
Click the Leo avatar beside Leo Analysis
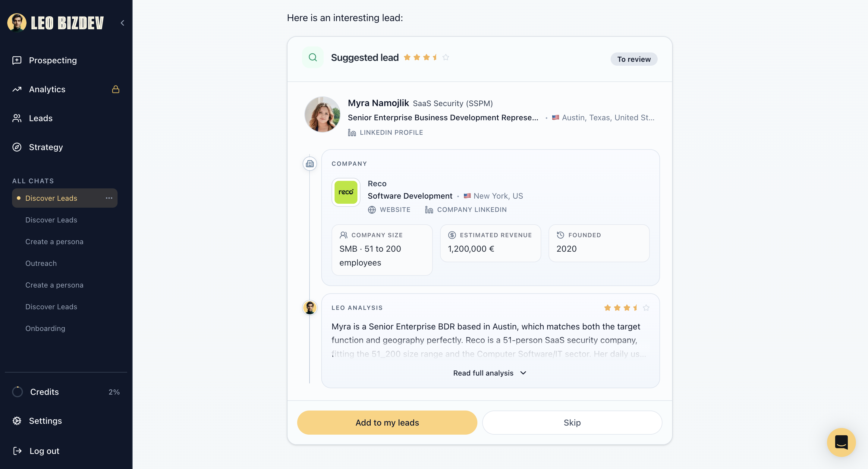310,308
